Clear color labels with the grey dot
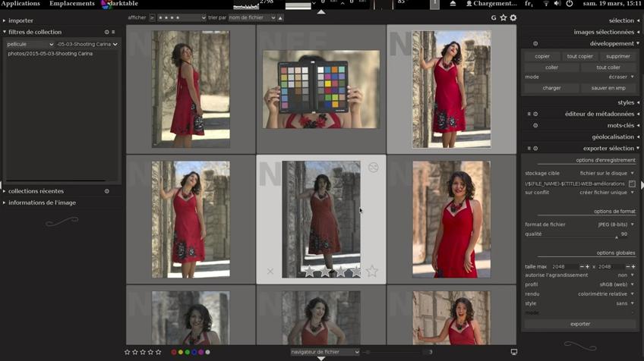This screenshot has height=361, width=644. (207, 352)
